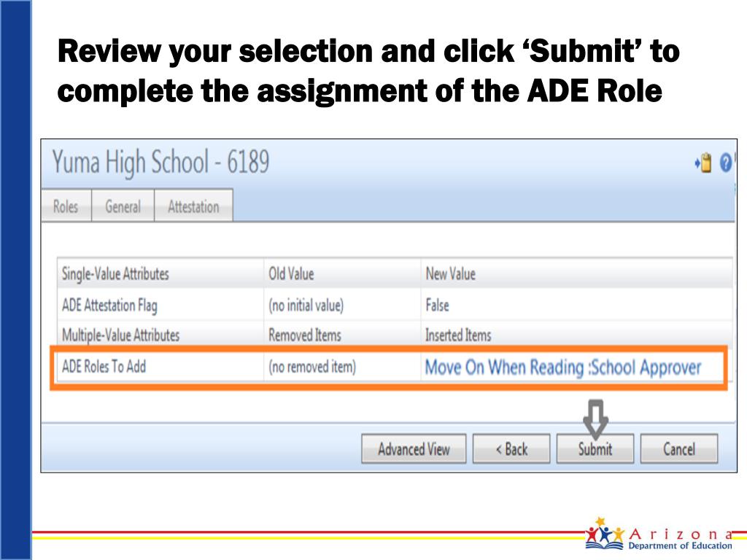Click the Old Value column header
The image size is (747, 560).
point(291,274)
